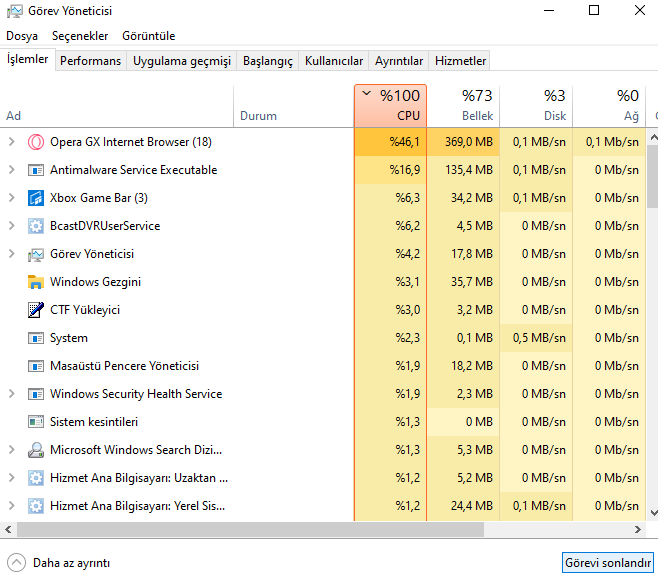Select the Windows Gezgini folder icon
Viewport: 658px width, 577px height.
tap(36, 282)
